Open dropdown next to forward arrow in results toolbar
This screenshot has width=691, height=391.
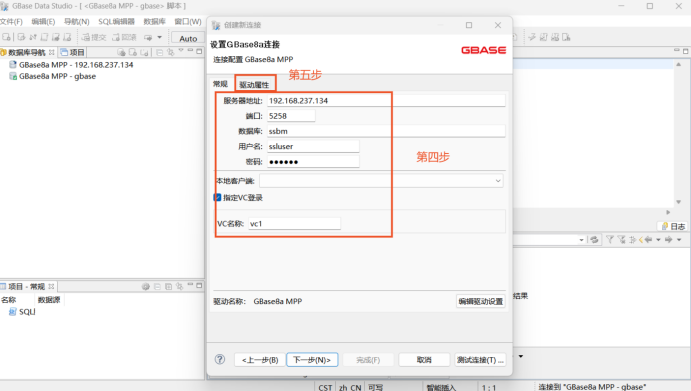[x=679, y=240]
